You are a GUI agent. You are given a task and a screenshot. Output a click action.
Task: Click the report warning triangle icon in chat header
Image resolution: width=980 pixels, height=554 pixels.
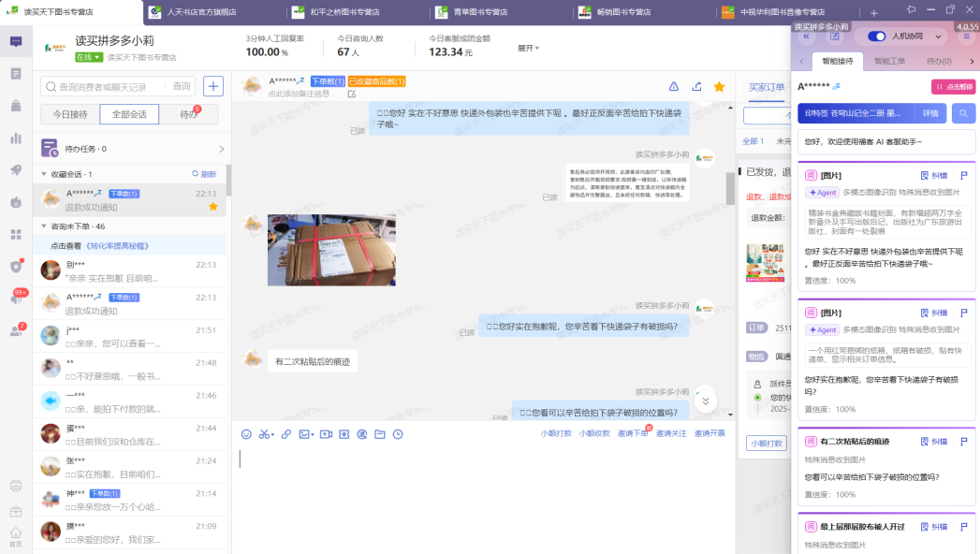pos(674,87)
